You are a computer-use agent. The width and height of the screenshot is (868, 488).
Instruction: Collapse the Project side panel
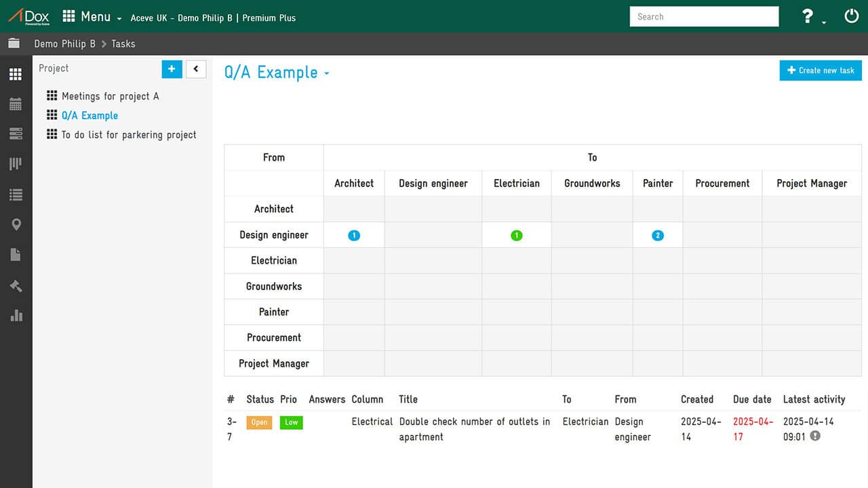tap(196, 68)
